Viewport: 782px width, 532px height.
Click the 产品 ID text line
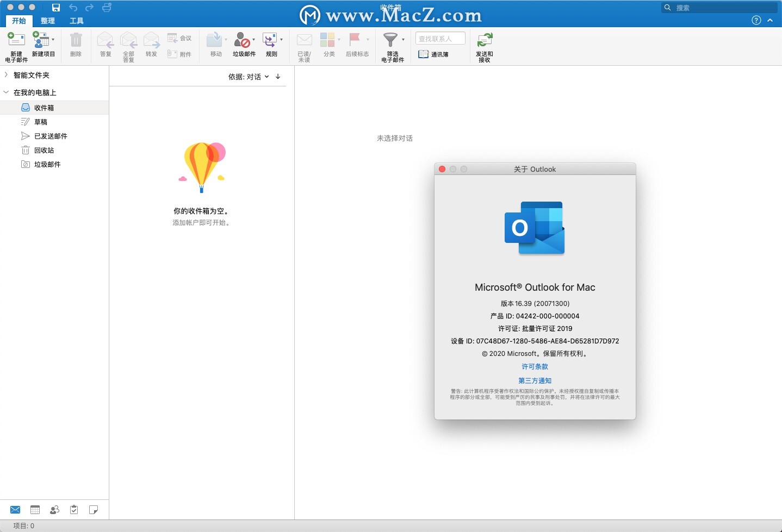535,316
